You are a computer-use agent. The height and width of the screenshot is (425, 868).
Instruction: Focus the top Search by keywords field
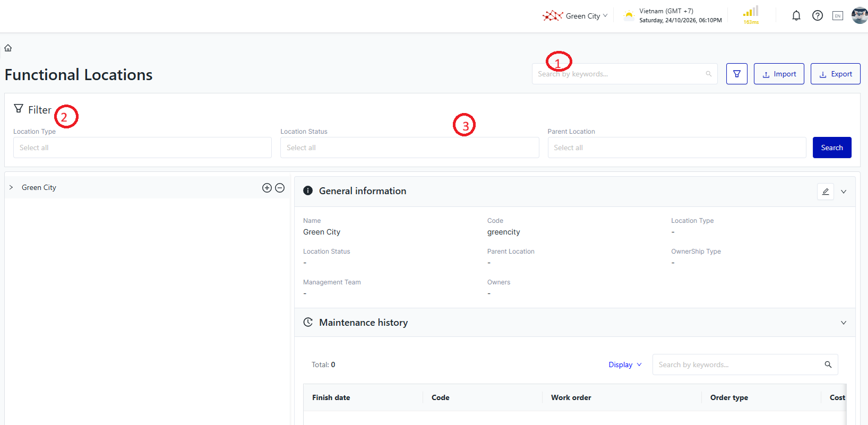click(625, 74)
